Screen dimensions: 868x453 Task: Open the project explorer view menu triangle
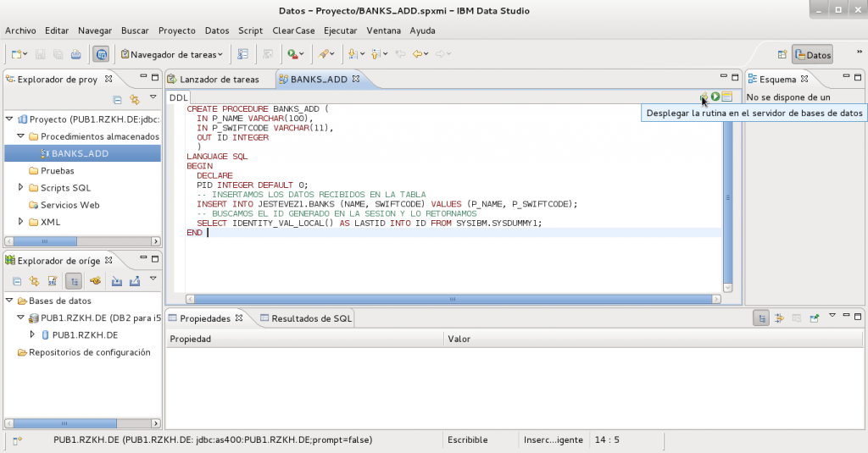coord(153,97)
